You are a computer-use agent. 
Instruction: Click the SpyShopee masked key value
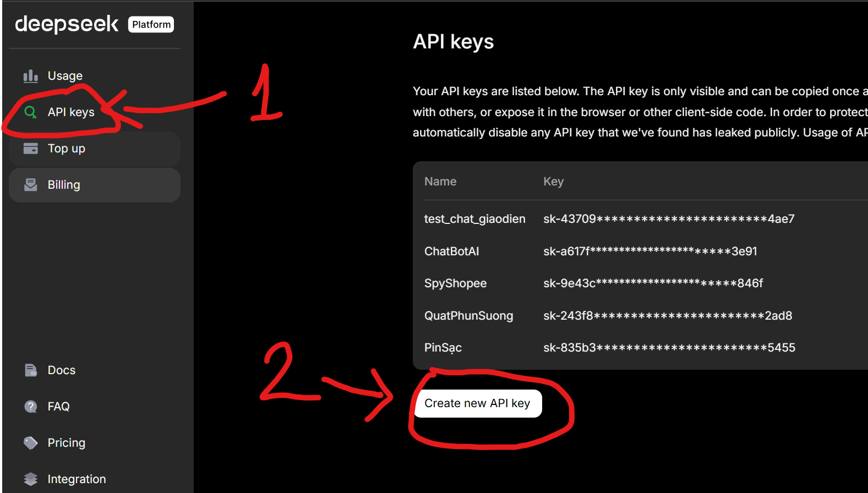point(653,283)
